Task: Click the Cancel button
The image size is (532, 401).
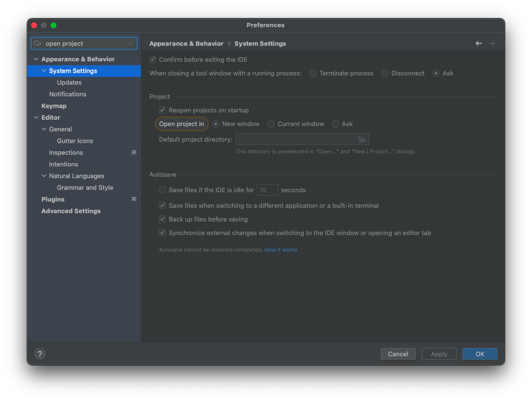Action: pos(398,354)
